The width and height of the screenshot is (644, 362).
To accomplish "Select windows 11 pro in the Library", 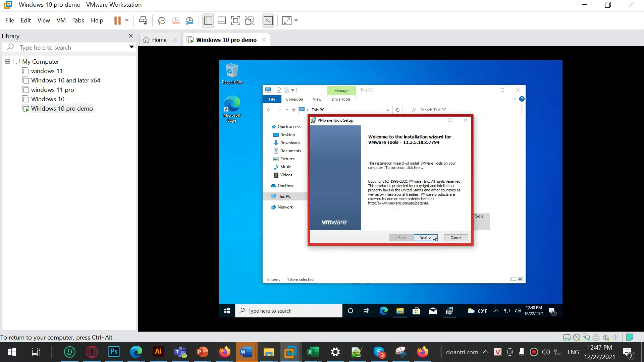I will [x=52, y=89].
